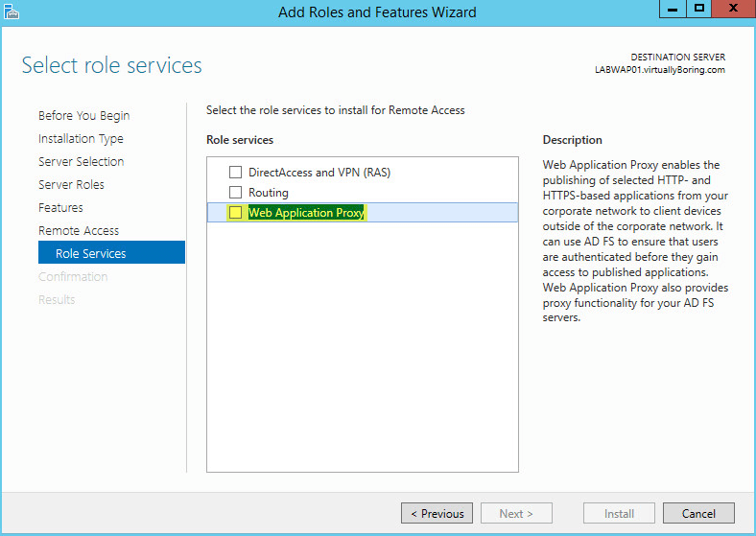Click the Install button
The image size is (756, 536).
tap(619, 513)
